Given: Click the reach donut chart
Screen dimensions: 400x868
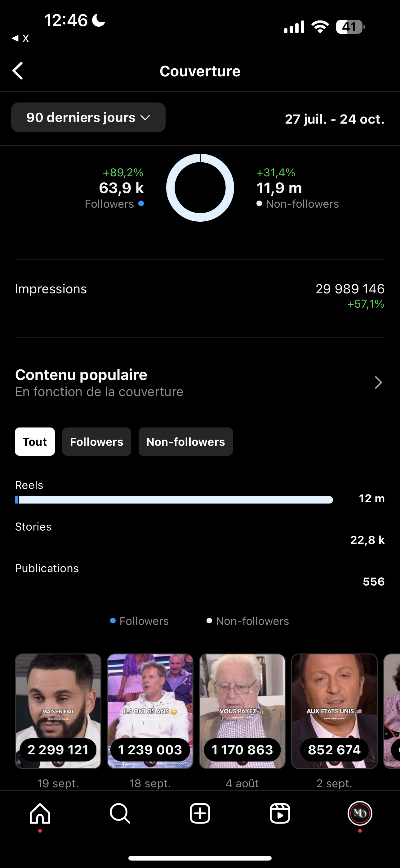Looking at the screenshot, I should coord(200,188).
